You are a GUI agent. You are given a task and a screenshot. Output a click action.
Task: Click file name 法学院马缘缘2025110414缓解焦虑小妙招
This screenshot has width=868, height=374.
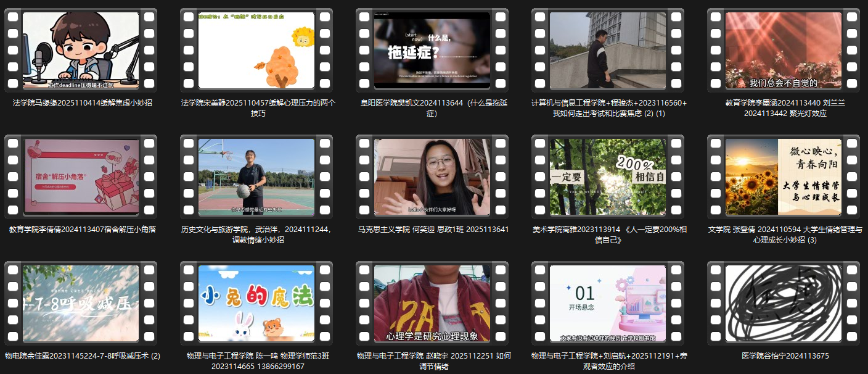pyautogui.click(x=83, y=103)
